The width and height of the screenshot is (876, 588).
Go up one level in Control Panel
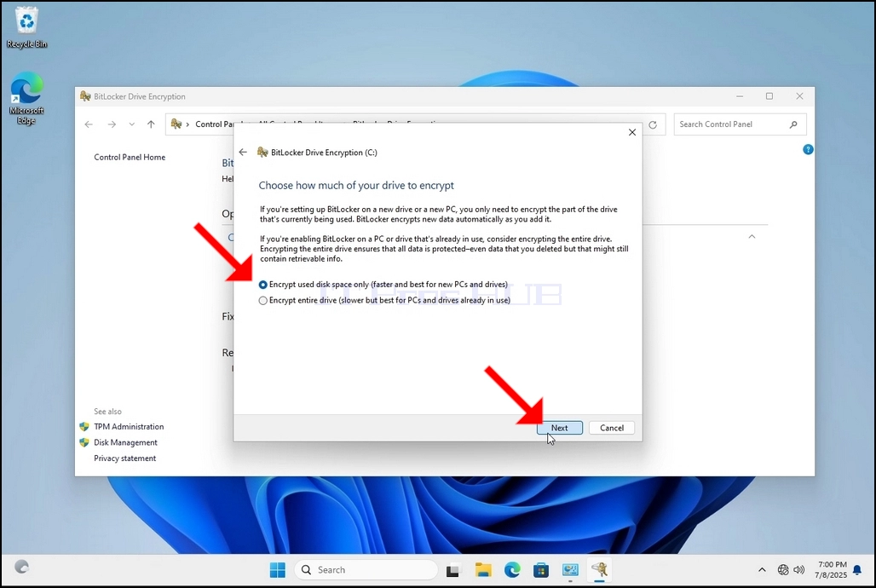point(151,124)
